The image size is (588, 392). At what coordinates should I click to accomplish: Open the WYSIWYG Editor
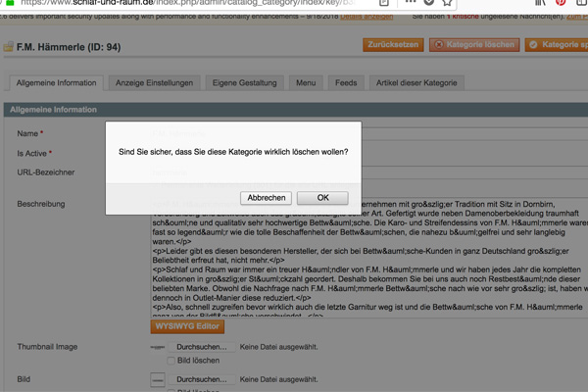[187, 326]
